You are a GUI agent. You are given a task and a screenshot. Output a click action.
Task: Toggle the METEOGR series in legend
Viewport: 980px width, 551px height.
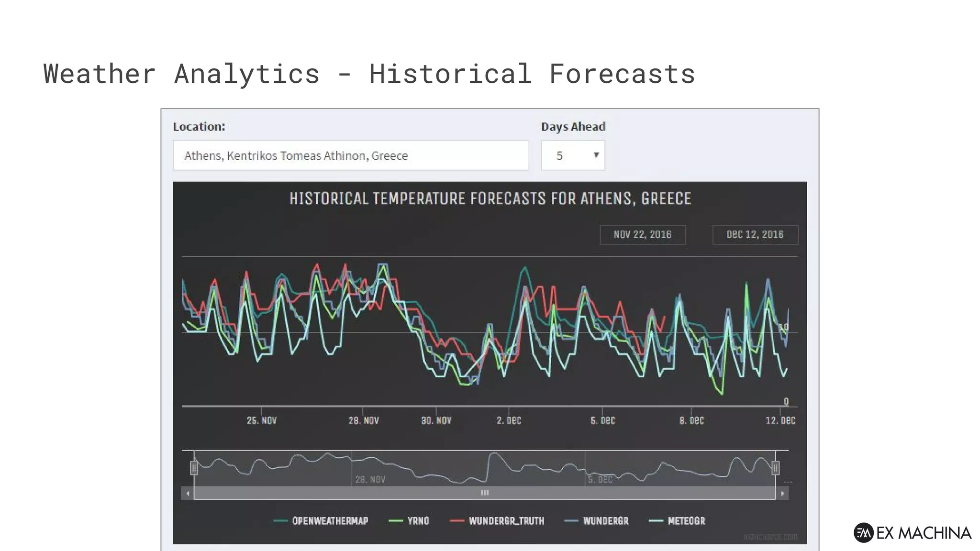click(677, 521)
